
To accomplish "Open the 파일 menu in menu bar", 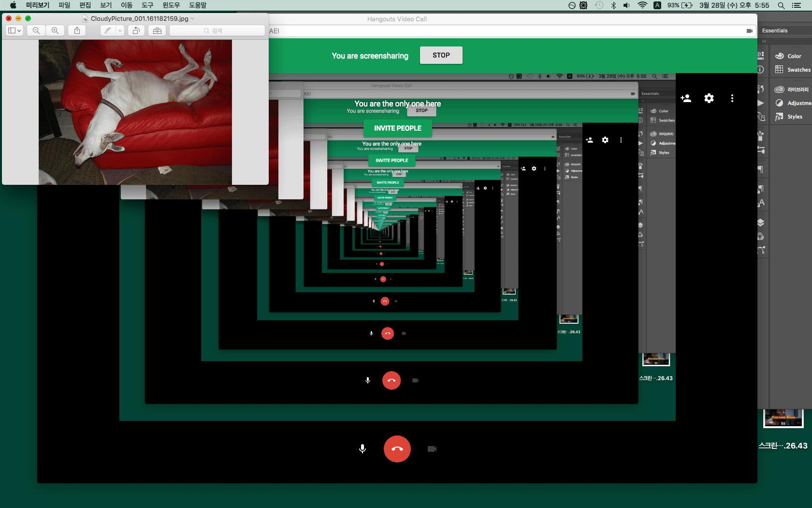I will (64, 5).
